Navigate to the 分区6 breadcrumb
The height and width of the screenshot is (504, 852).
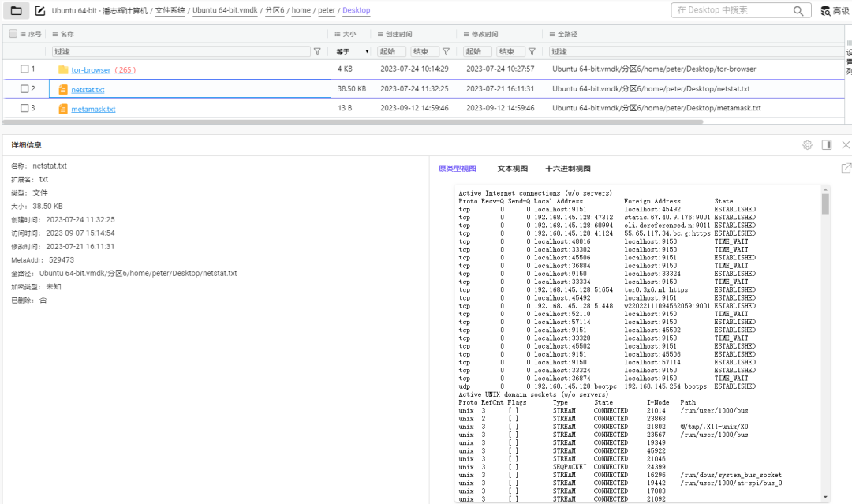pyautogui.click(x=275, y=10)
